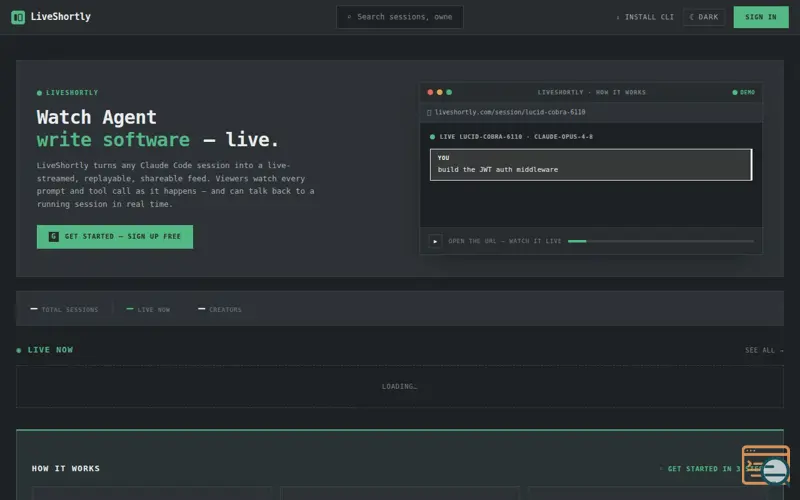Focus the Search sessions input field
The image size is (800, 500).
point(400,17)
